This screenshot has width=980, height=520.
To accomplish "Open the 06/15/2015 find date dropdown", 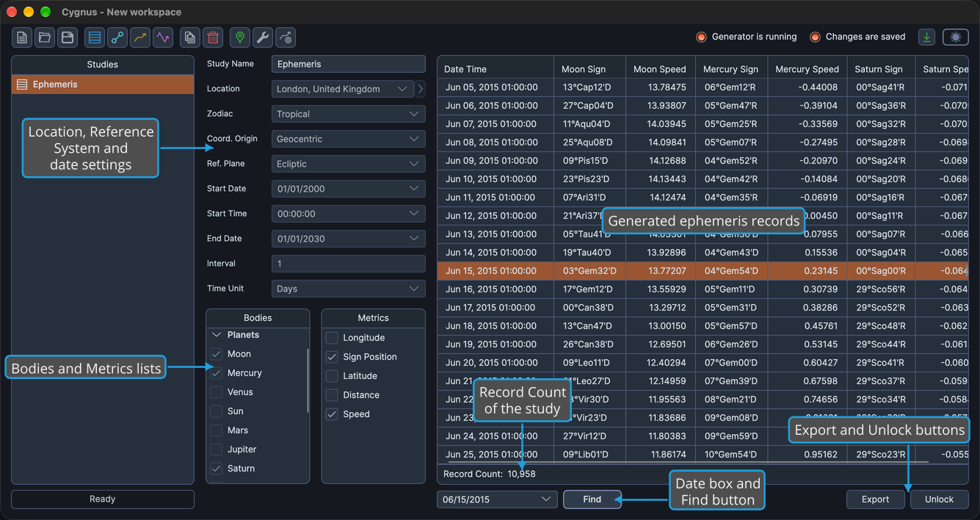I will [x=497, y=499].
